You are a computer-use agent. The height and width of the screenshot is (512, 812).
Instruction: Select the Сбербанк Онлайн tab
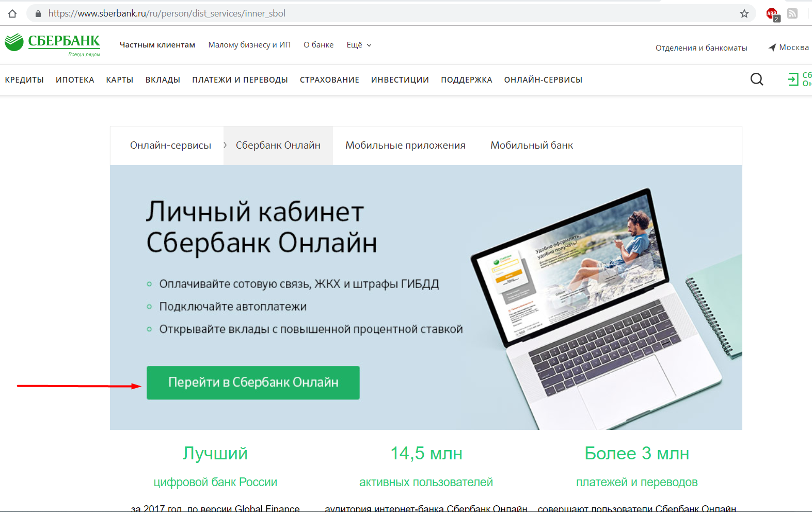[x=278, y=146]
